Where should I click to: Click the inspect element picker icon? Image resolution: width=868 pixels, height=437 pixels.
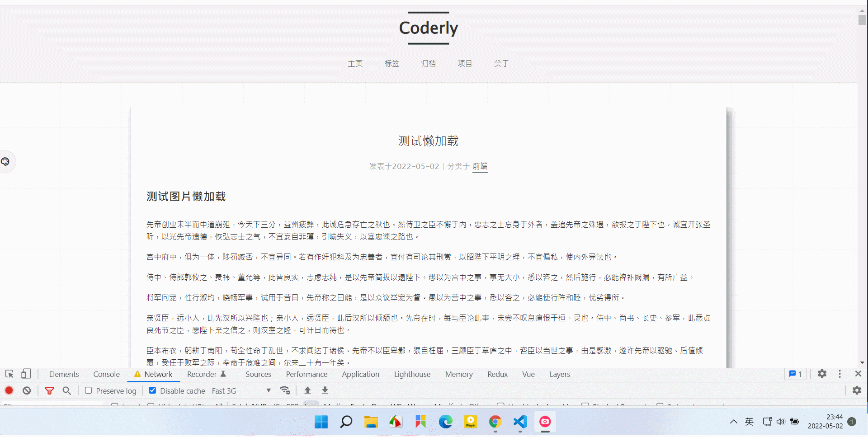click(9, 374)
